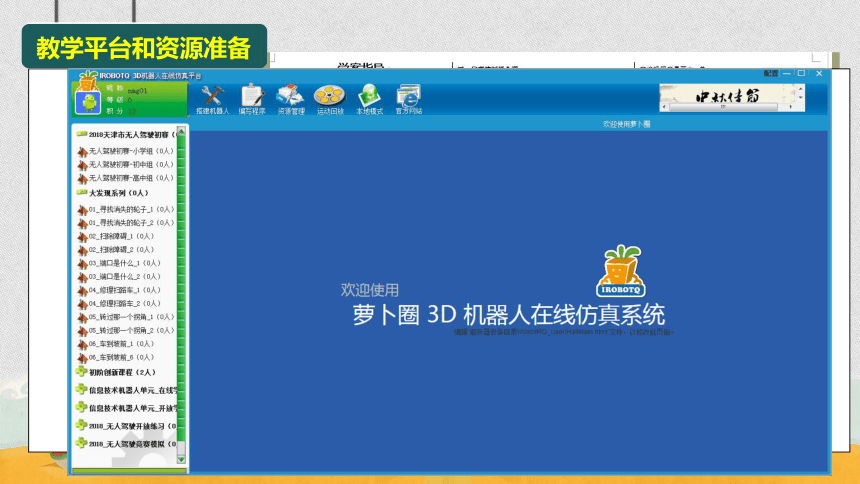Open 运动回放 motion replay
860x484 pixels.
(x=330, y=99)
